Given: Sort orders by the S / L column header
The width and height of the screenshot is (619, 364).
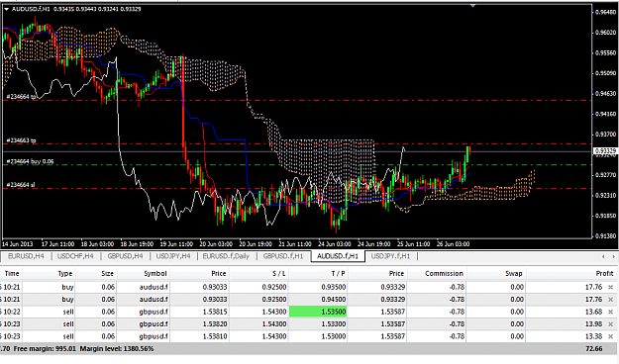Looking at the screenshot, I should click(x=278, y=273).
